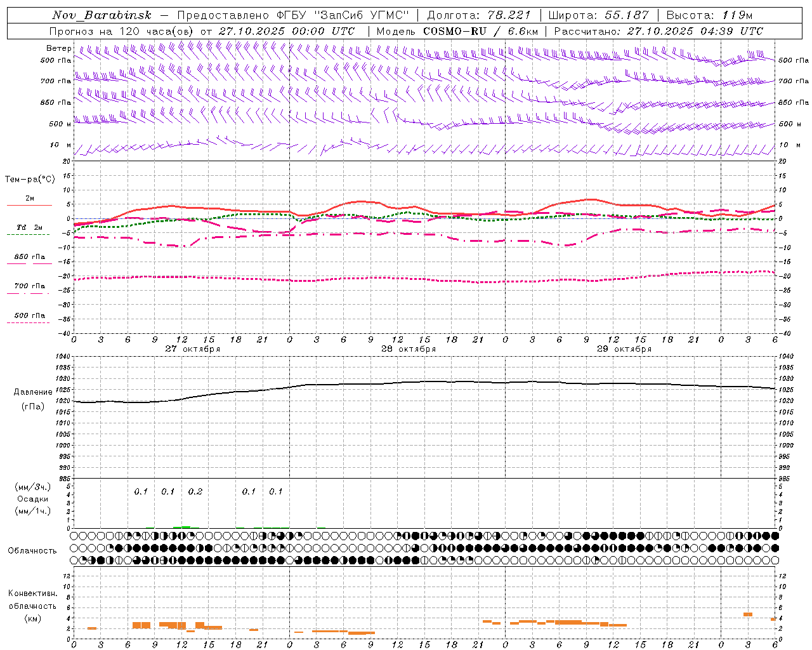
Task: Click the (км) unit label
Action: click(33, 618)
